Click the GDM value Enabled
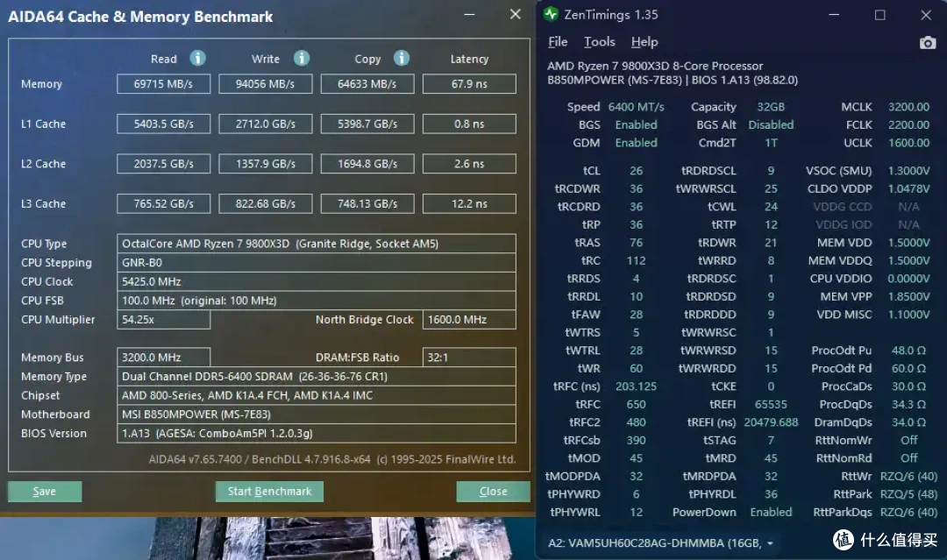Viewport: 947px width, 560px height. click(636, 143)
